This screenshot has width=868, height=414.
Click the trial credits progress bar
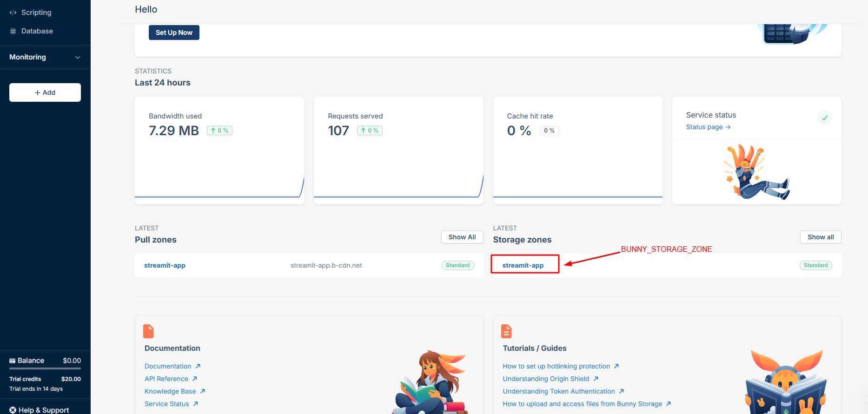45,369
